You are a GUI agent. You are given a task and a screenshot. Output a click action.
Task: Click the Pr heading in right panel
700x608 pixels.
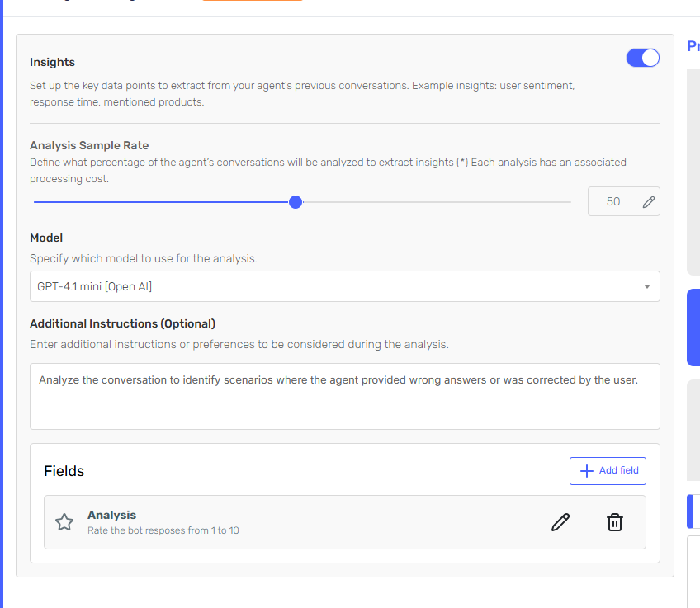pos(693,45)
